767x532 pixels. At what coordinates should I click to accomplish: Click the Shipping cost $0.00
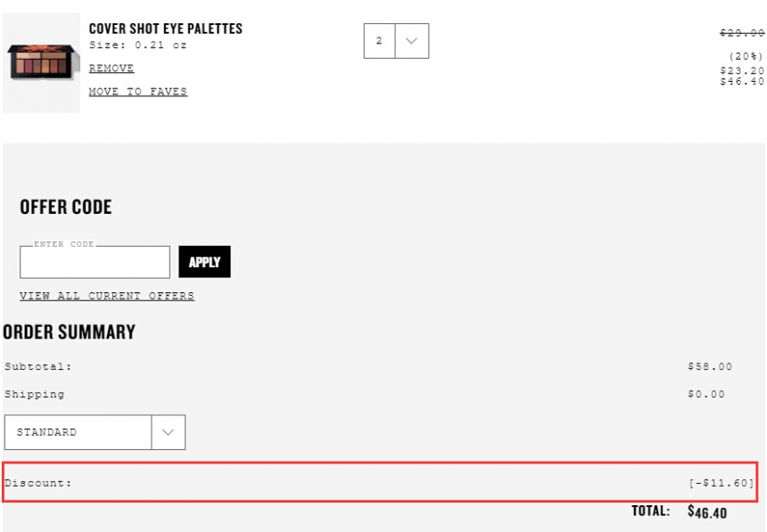pyautogui.click(x=705, y=394)
